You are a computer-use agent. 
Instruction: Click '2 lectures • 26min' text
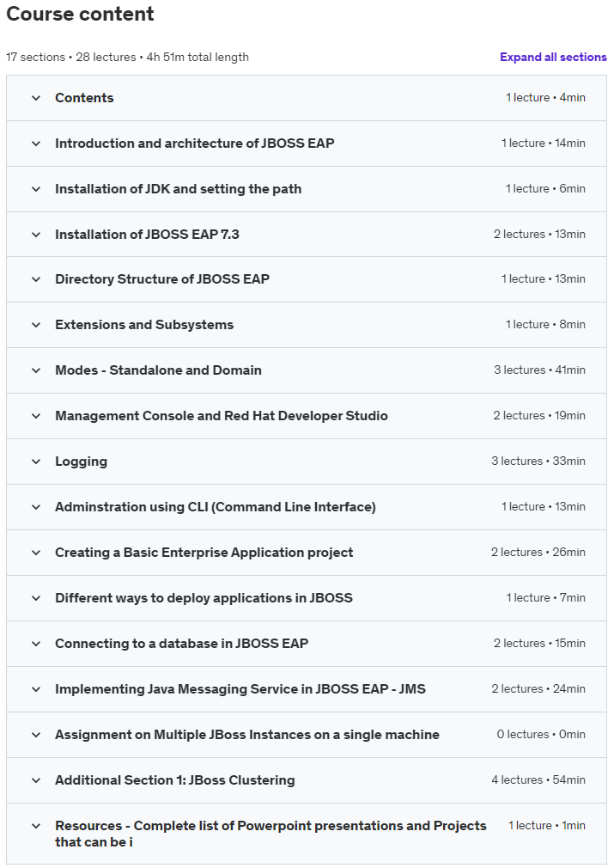(x=538, y=553)
